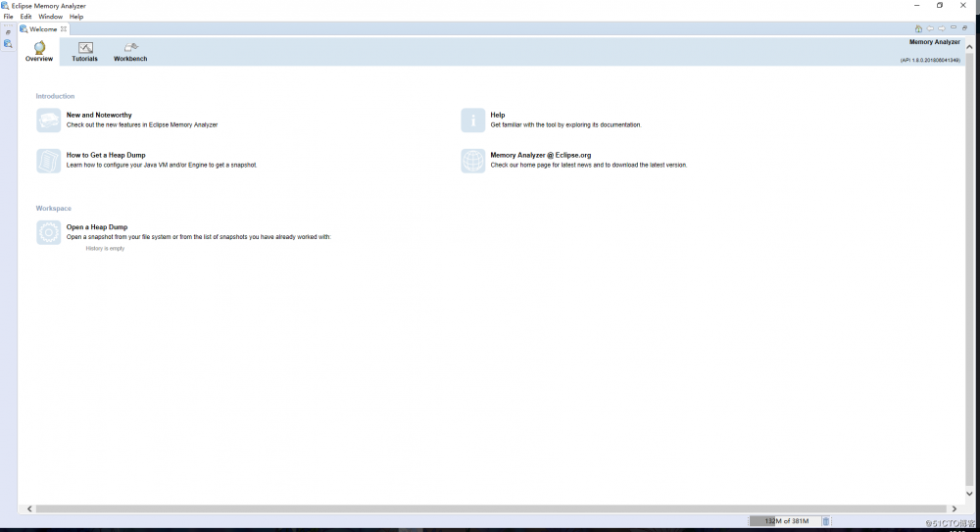Open the How to Get a Heap Dump link
This screenshot has height=532, width=980.
[x=106, y=155]
